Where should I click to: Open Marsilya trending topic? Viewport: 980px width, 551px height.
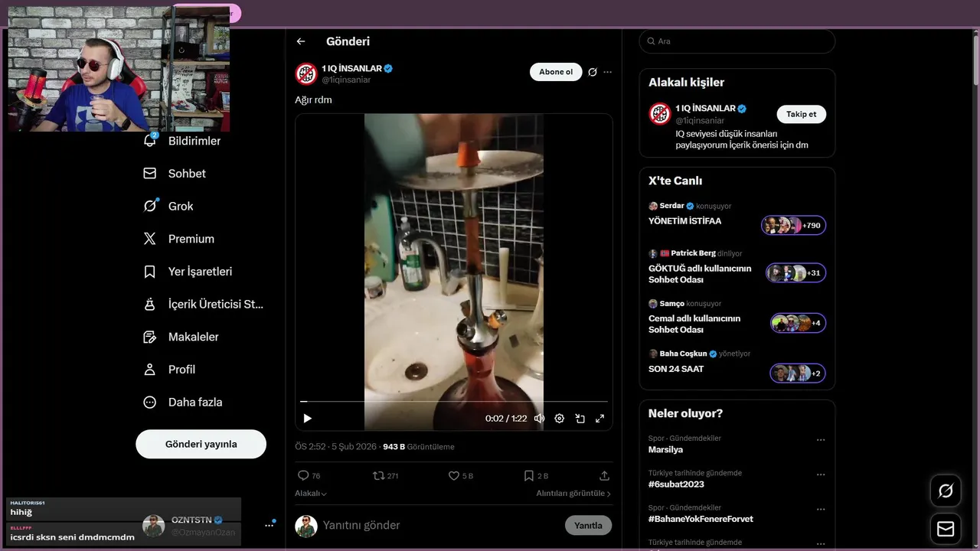pyautogui.click(x=665, y=450)
